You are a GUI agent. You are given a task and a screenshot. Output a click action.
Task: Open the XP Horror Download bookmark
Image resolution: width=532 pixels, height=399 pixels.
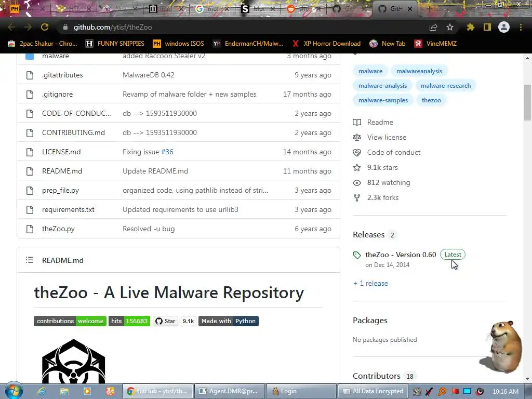pyautogui.click(x=326, y=44)
